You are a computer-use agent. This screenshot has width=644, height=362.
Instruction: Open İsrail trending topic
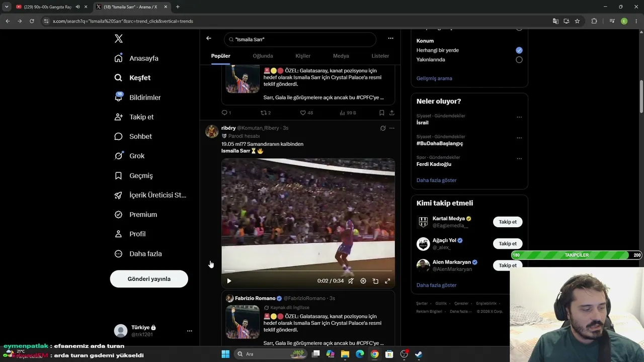click(423, 123)
